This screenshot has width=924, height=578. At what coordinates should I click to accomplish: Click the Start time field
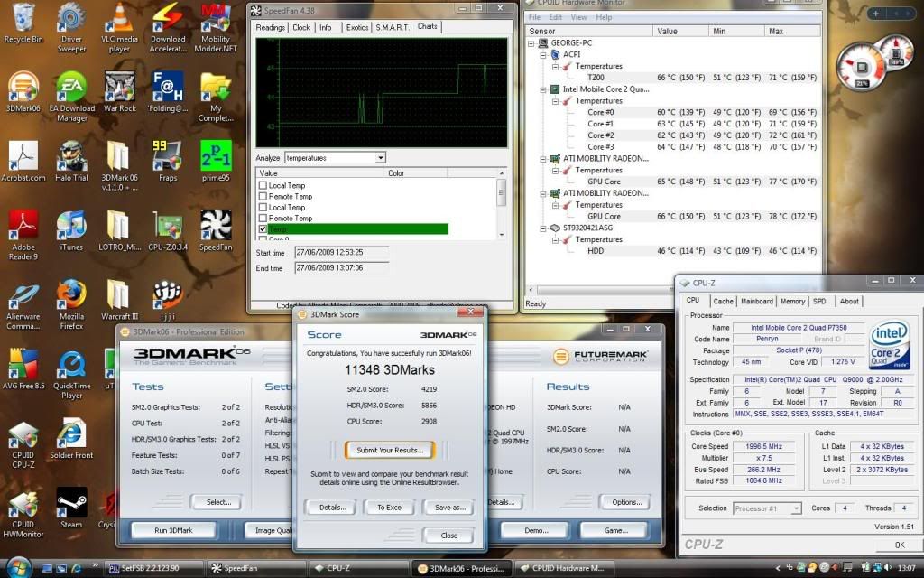coord(341,253)
